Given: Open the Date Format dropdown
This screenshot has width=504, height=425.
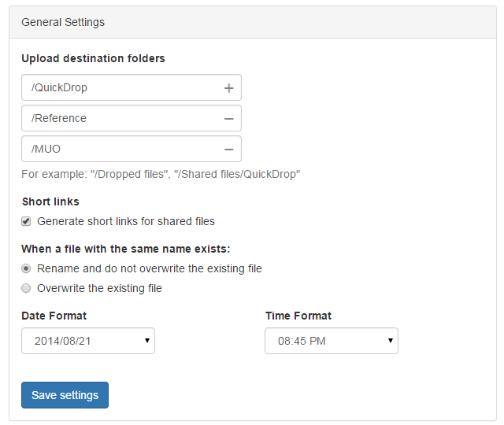Looking at the screenshot, I should 87,341.
